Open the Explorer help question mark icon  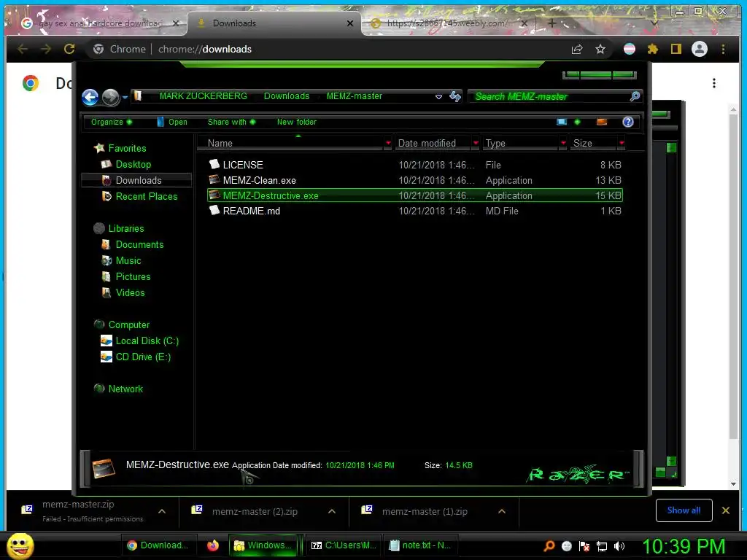(x=628, y=122)
